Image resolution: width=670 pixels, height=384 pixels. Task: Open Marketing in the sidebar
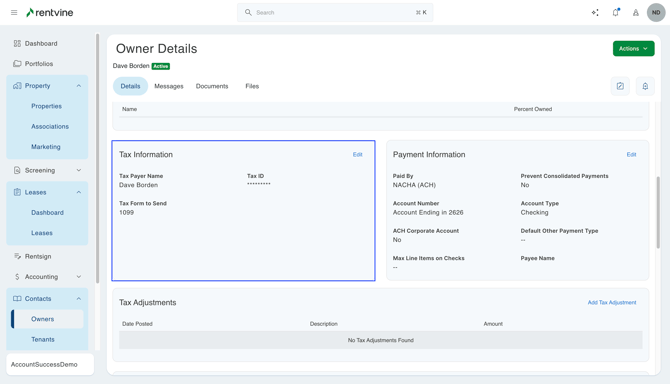[46, 147]
